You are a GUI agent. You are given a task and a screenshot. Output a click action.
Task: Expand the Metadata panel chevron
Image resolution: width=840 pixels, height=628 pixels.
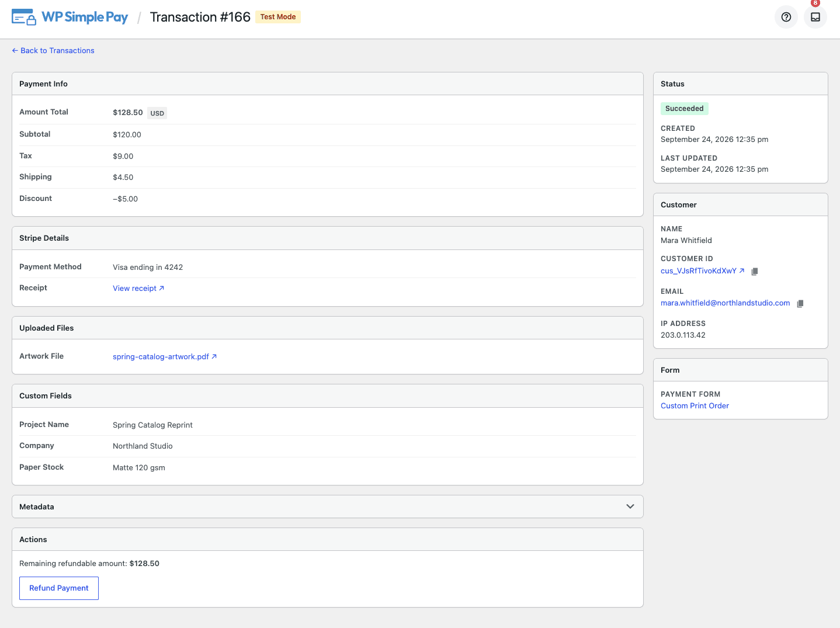[x=630, y=506]
